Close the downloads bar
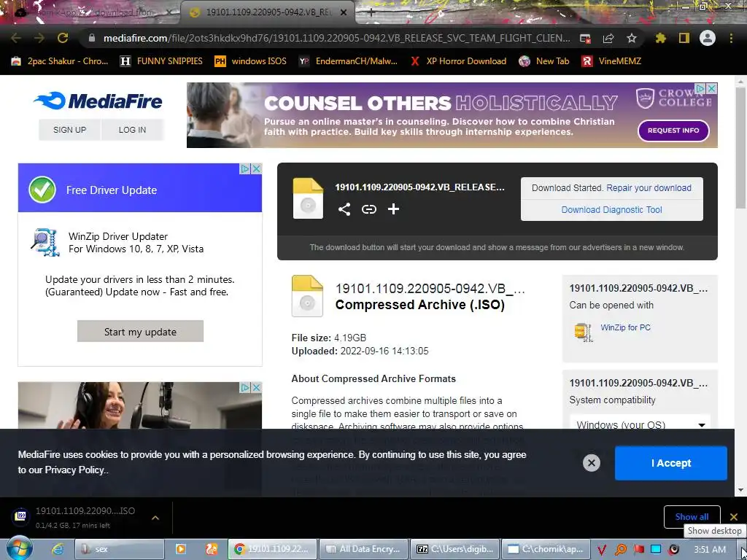The height and width of the screenshot is (560, 747). pos(734,517)
